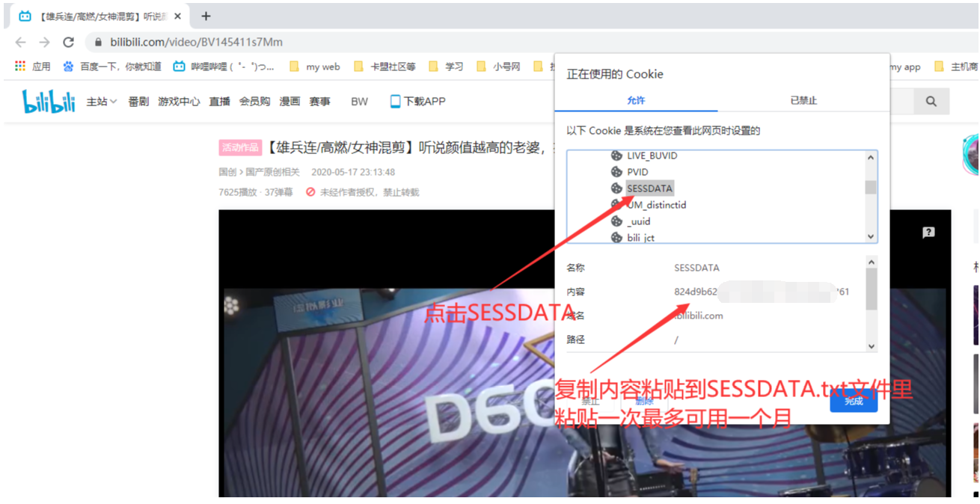980x504 pixels.
Task: Open the 学习 bookmark folder
Action: click(x=446, y=67)
